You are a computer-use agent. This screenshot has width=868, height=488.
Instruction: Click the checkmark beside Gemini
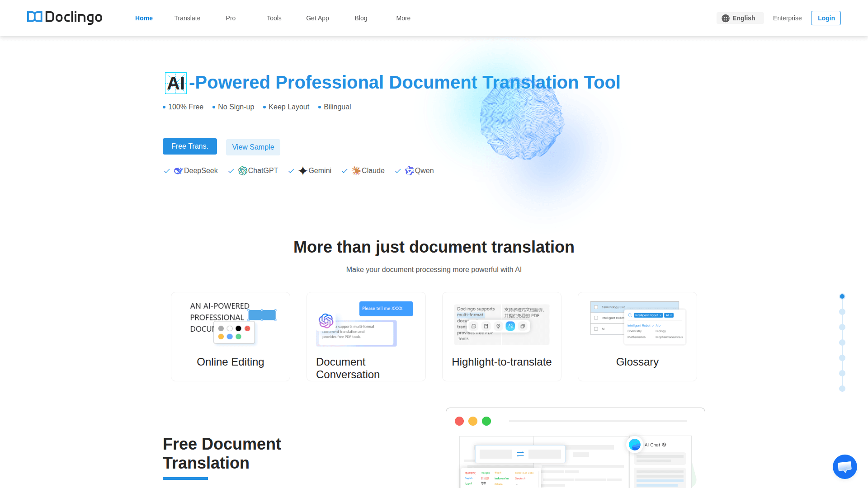click(291, 171)
